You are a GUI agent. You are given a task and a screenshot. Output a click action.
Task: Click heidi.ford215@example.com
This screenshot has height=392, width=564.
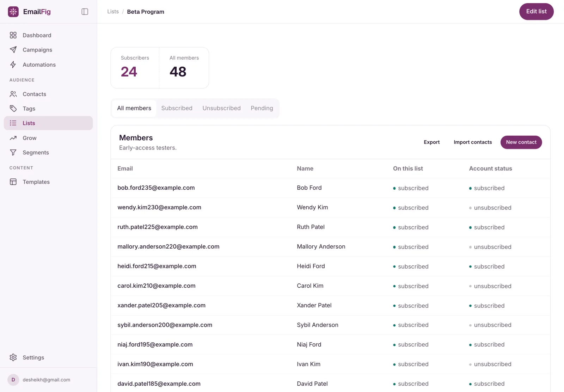tap(157, 266)
